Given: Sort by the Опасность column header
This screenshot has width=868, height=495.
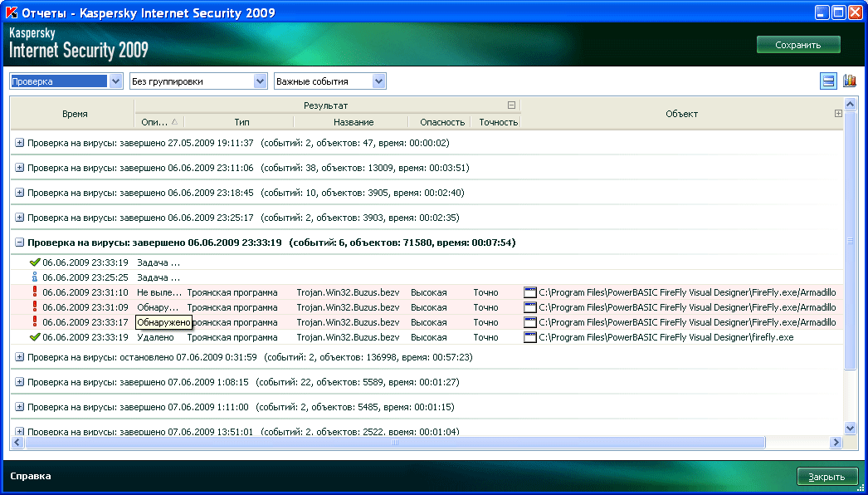Looking at the screenshot, I should click(x=440, y=122).
